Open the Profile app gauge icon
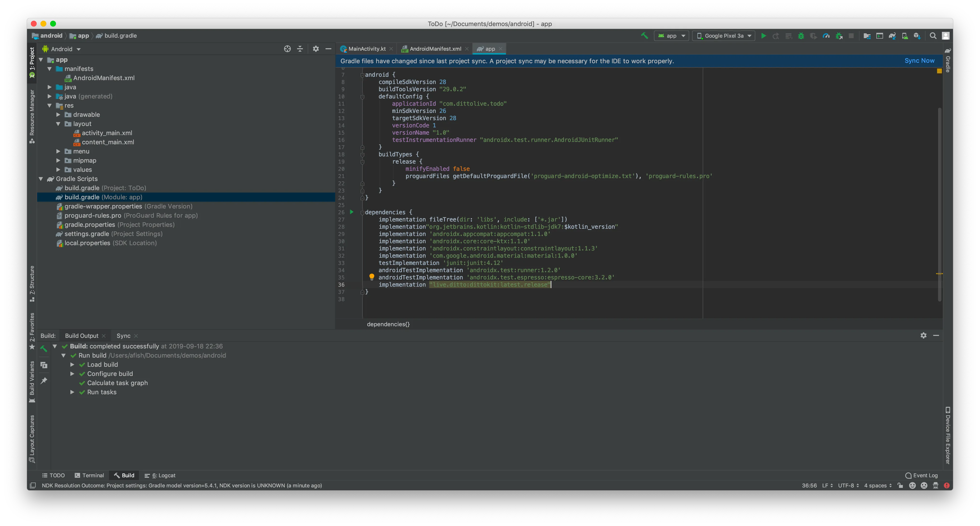This screenshot has height=526, width=980. click(826, 36)
